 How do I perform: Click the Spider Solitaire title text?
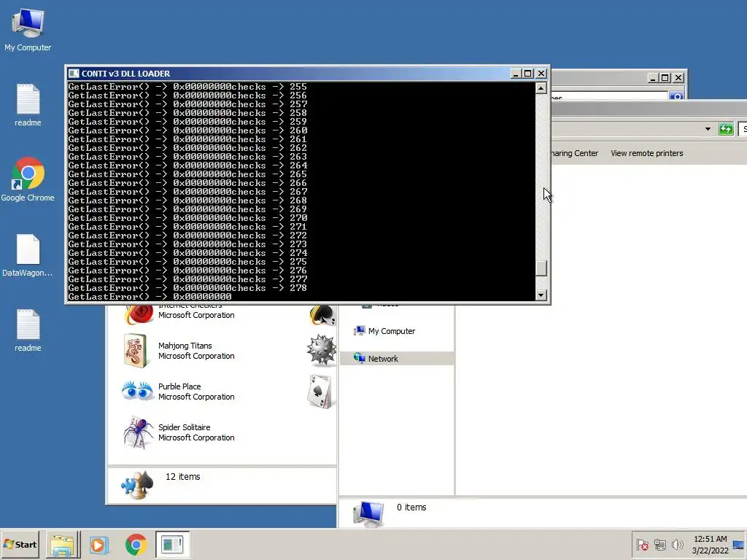coord(184,427)
